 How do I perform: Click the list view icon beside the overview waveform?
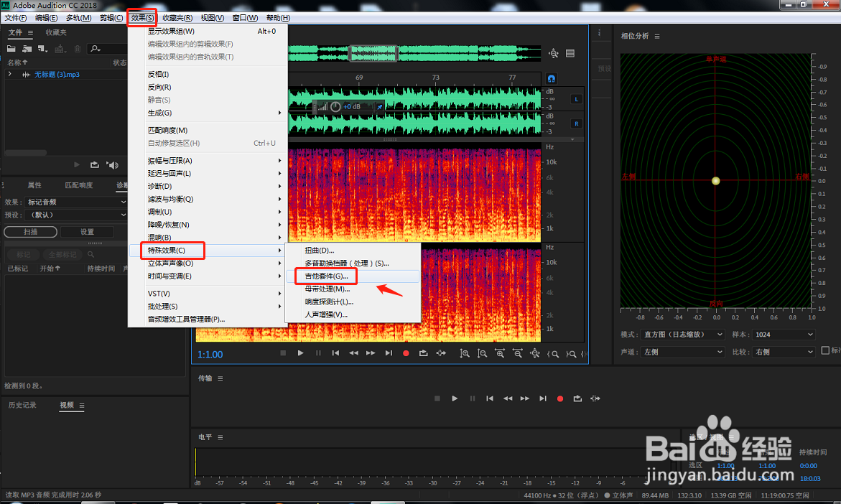[570, 53]
